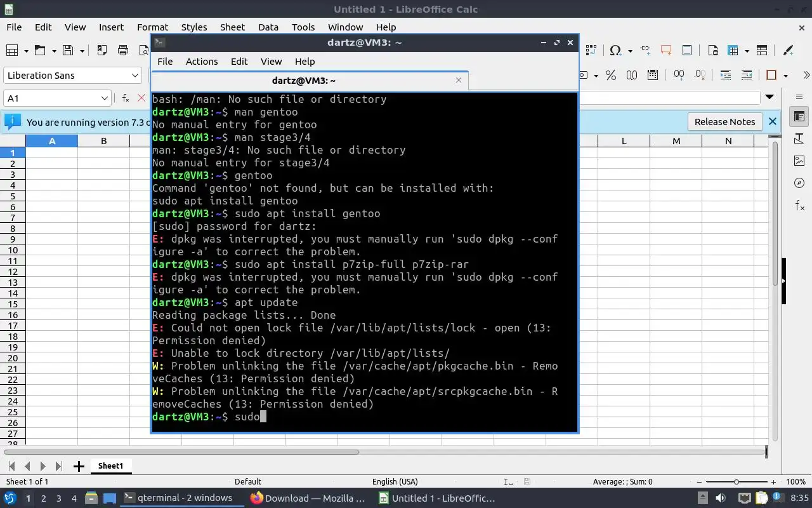Click the sidebar settings hamburger icon
Image resolution: width=812 pixels, height=508 pixels.
[x=799, y=97]
